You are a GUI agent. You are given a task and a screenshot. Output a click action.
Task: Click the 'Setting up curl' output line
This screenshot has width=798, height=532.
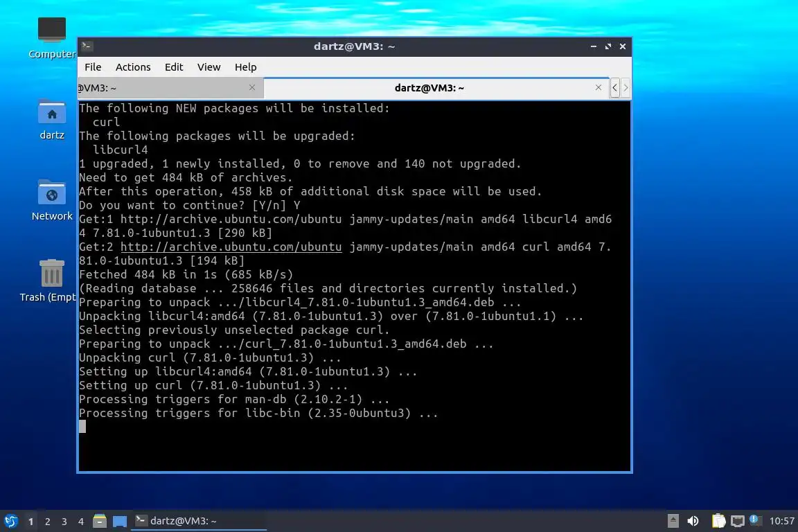pos(213,385)
